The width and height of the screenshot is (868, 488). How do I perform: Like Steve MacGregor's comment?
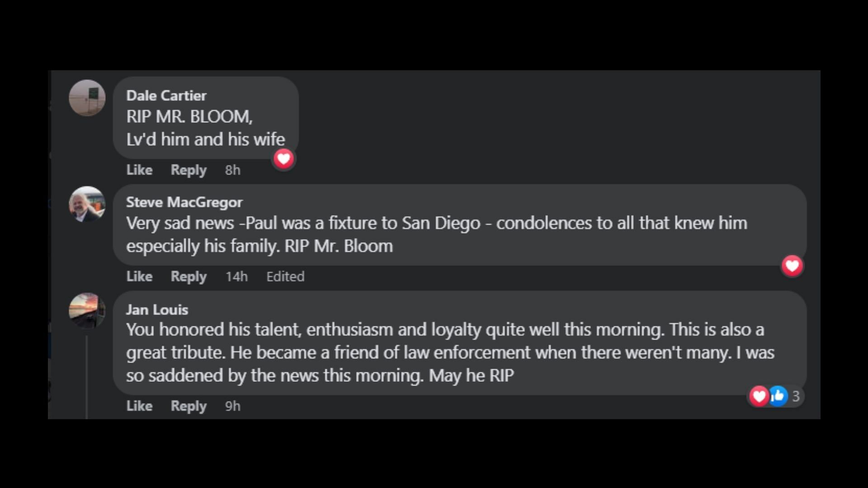tap(139, 277)
